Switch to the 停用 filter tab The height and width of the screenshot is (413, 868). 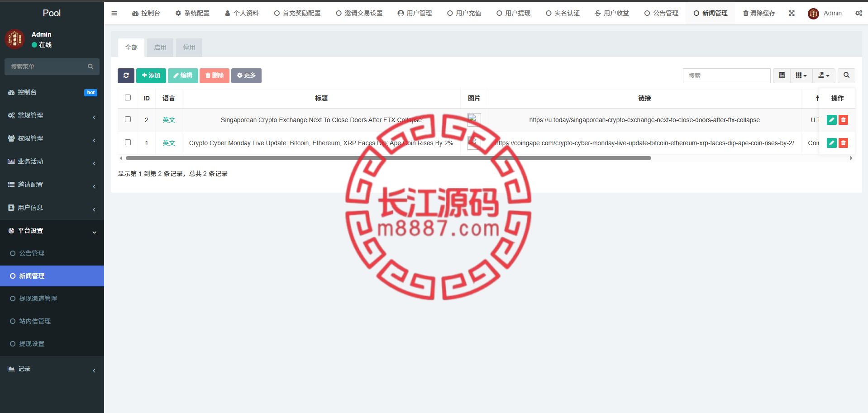(189, 47)
